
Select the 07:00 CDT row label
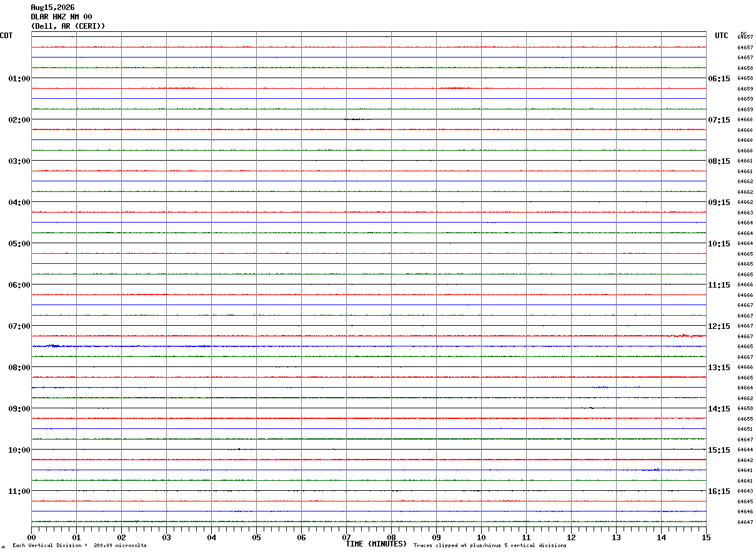coord(19,326)
